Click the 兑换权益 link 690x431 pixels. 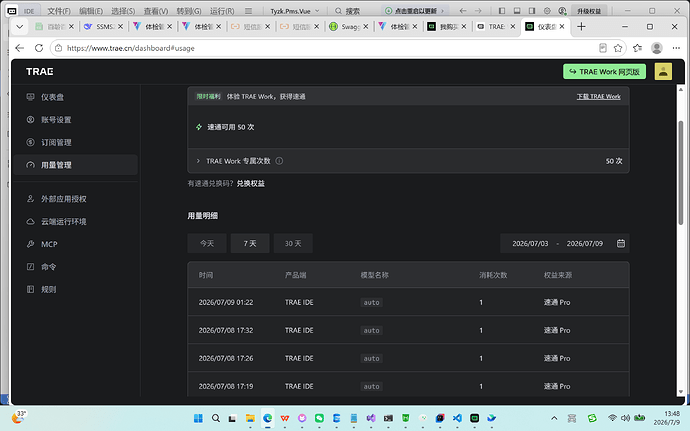point(250,184)
